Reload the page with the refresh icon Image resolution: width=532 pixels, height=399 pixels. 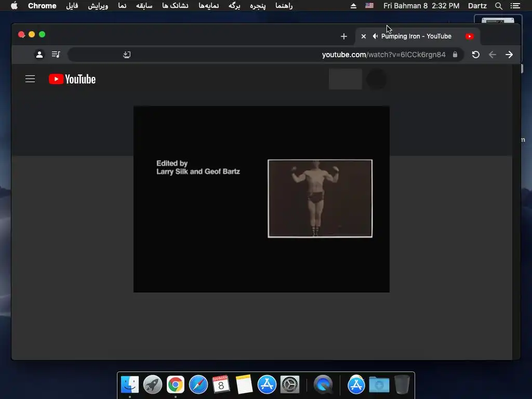pyautogui.click(x=476, y=55)
